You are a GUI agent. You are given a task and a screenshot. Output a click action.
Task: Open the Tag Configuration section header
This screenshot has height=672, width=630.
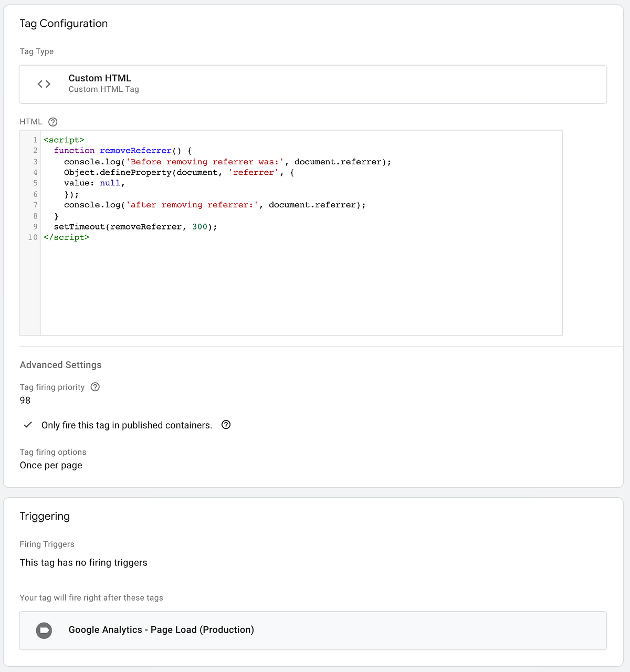point(64,23)
